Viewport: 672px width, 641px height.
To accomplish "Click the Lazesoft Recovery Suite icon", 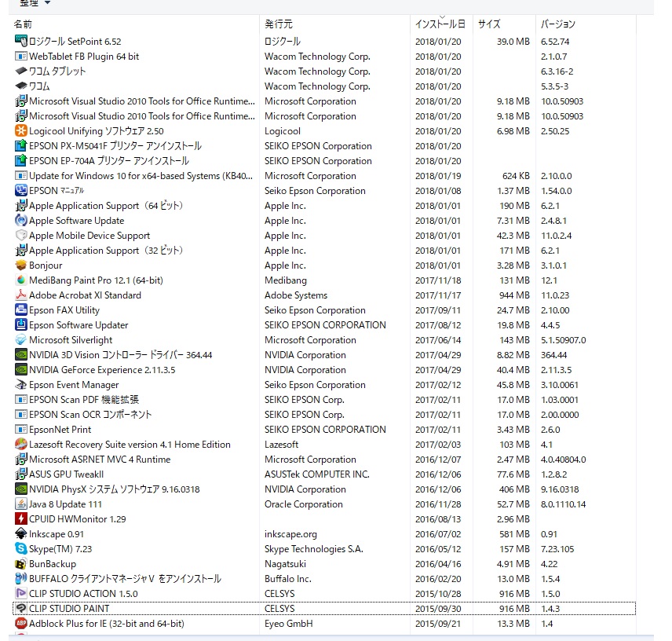I will pos(21,444).
